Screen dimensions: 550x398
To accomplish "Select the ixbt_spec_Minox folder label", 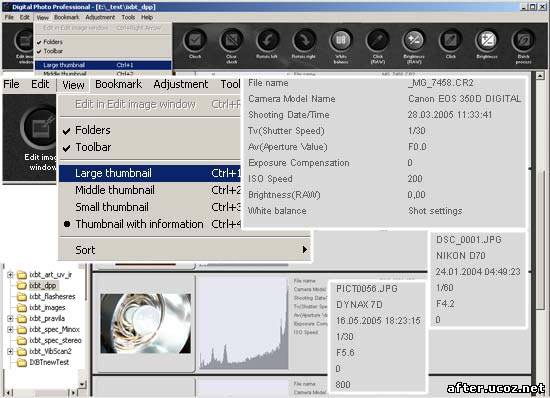I will tap(54, 330).
